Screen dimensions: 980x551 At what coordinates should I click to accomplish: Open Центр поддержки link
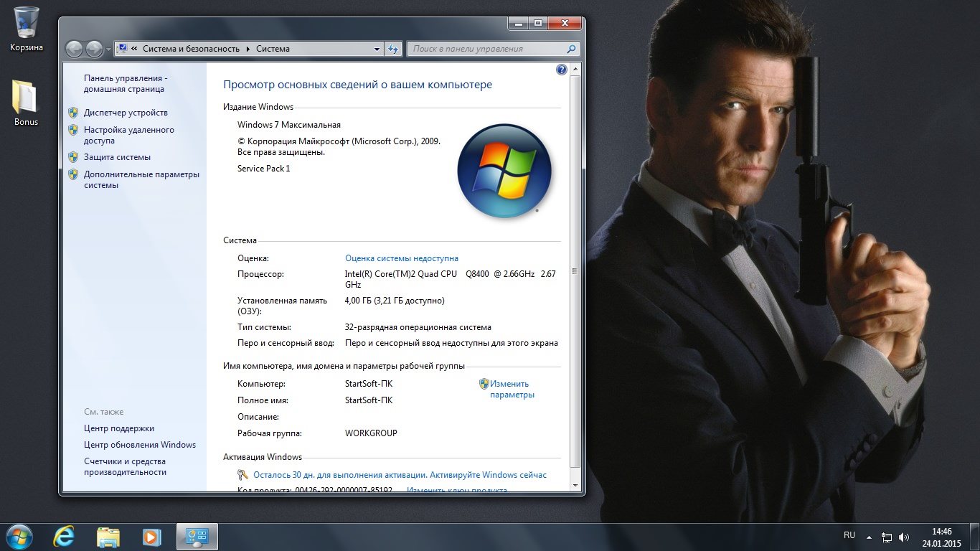(x=119, y=428)
